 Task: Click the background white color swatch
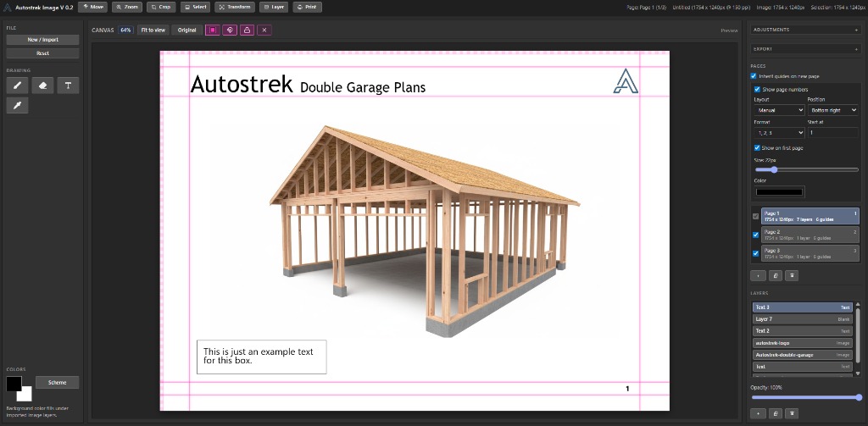(x=25, y=395)
